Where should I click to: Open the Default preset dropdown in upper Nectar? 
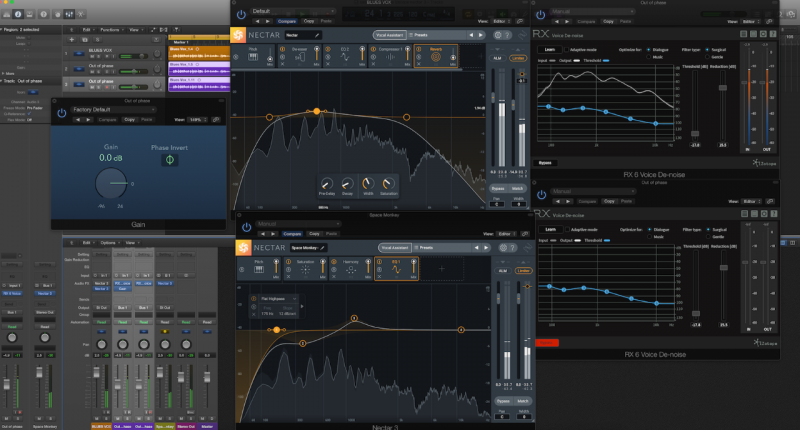click(x=293, y=11)
